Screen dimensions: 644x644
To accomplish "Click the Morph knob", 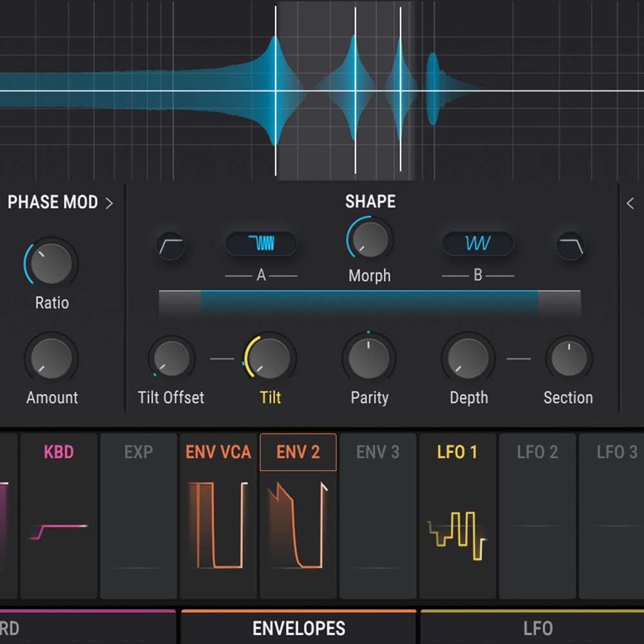I will click(370, 239).
